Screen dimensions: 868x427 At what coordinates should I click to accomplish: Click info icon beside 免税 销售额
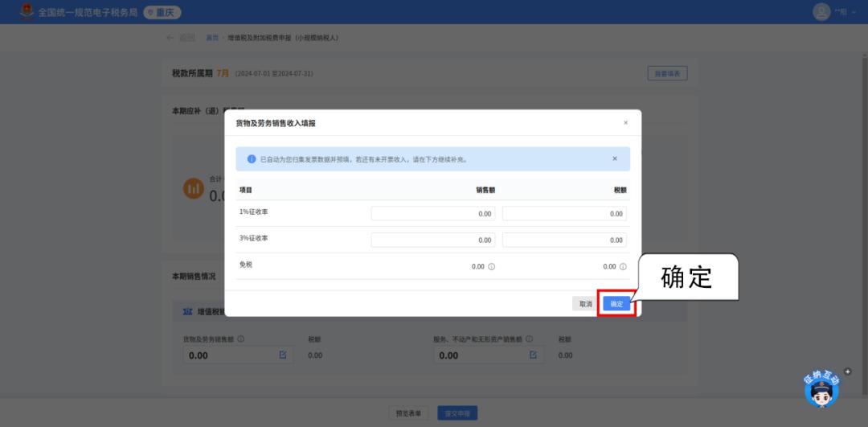(492, 266)
